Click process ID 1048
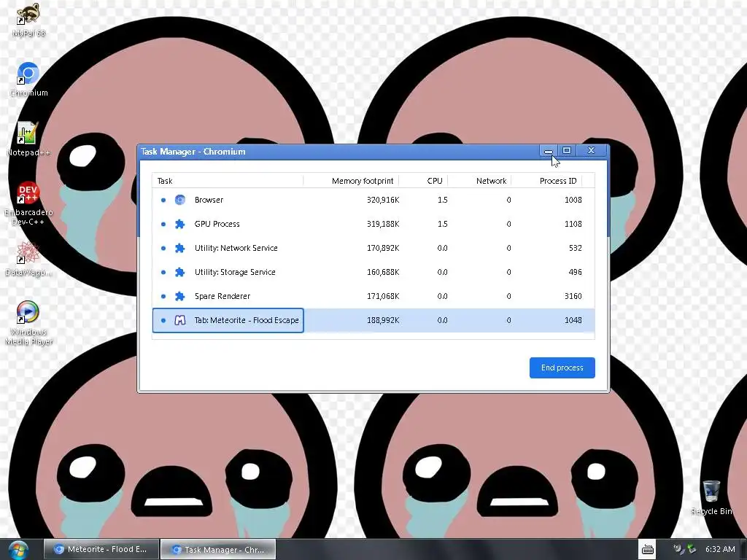The height and width of the screenshot is (560, 747). point(573,320)
